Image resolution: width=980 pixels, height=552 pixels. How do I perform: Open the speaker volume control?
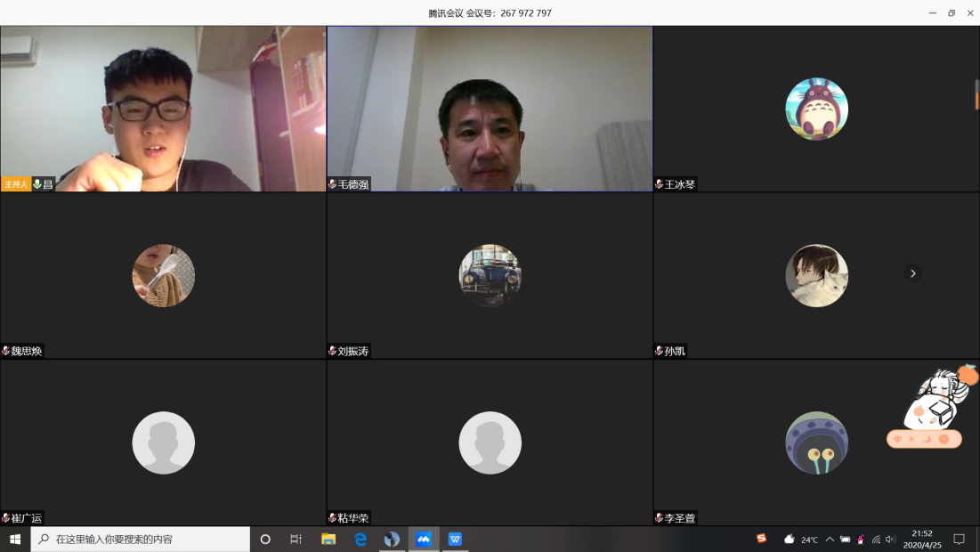[891, 540]
